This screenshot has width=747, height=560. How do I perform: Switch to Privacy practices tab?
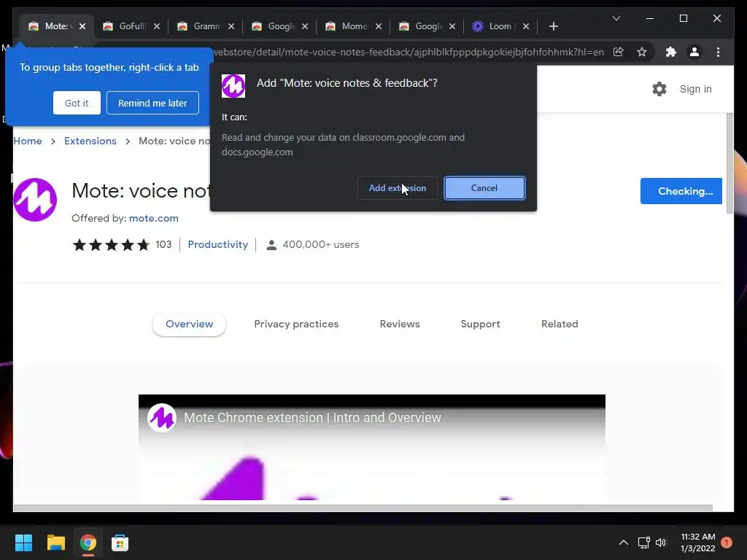[x=296, y=324]
